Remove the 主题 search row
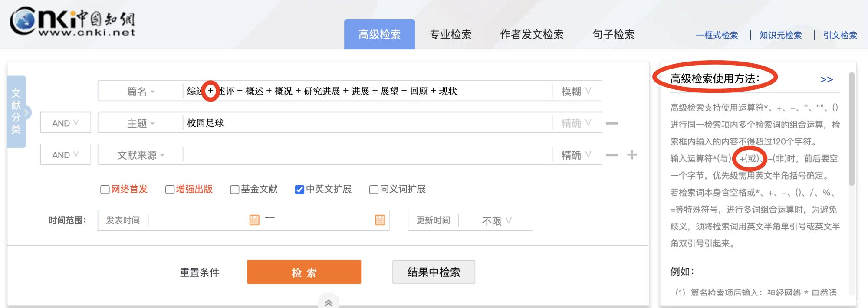 (612, 123)
